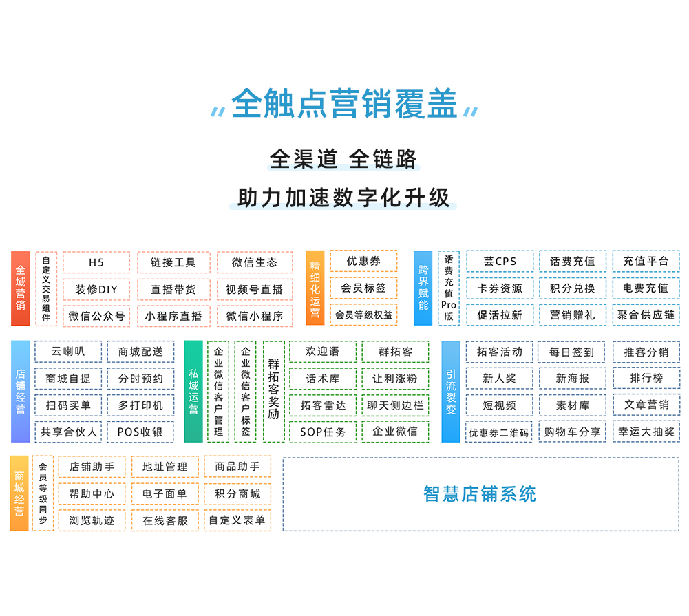Open the 装修DIY box
689x616 pixels.
(x=96, y=290)
